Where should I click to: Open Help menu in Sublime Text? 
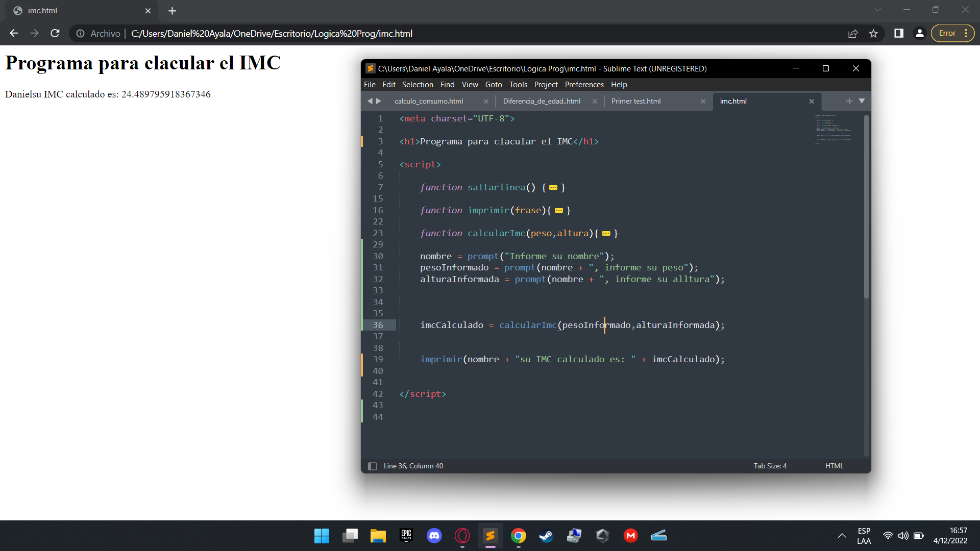pyautogui.click(x=619, y=85)
